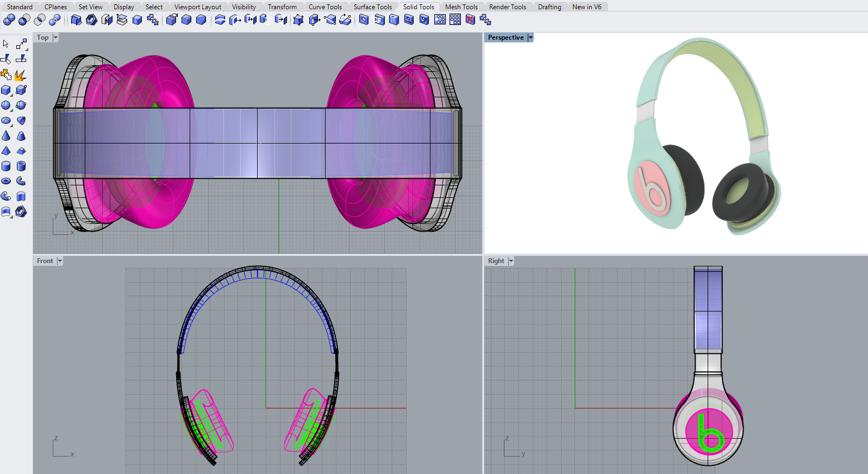Open the Render Tools tab
This screenshot has height=474, width=868.
(508, 7)
